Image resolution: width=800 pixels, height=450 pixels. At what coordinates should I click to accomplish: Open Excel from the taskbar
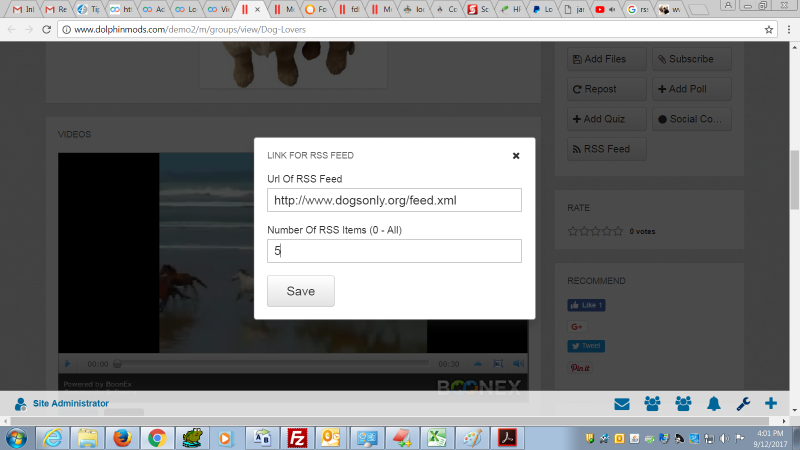point(437,438)
